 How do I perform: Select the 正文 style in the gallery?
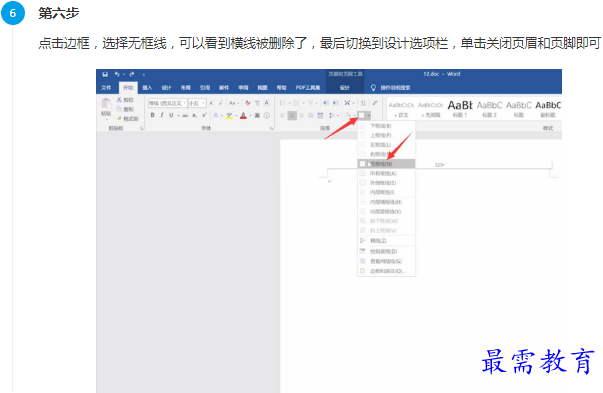(401, 109)
